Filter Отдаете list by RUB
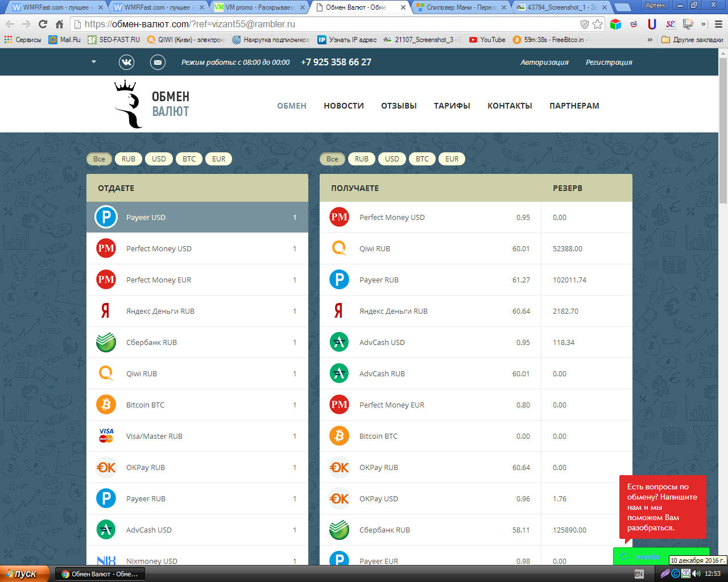Screen dimensions: 728x582 click(x=129, y=159)
